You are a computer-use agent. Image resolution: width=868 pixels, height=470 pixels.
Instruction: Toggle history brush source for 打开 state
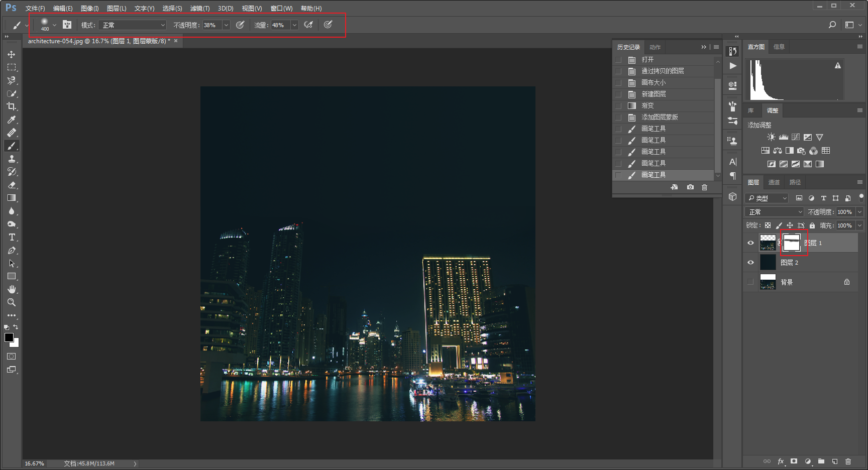point(618,60)
